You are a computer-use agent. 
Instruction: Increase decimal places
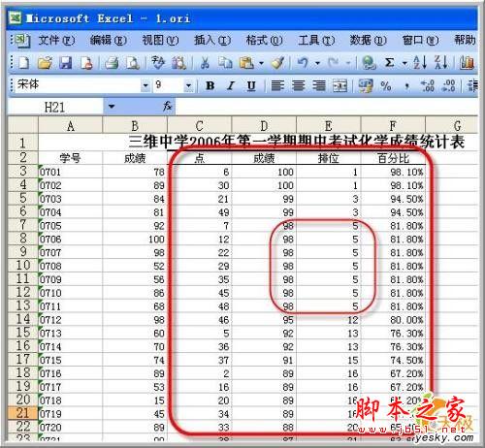tap(428, 85)
